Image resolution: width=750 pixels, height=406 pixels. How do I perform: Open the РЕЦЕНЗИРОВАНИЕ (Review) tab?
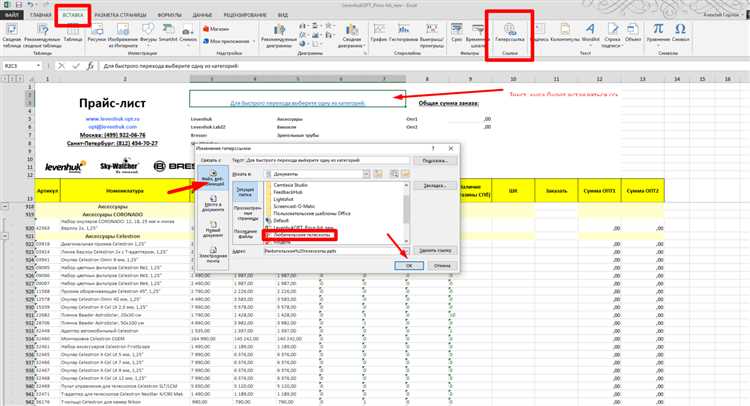point(245,15)
